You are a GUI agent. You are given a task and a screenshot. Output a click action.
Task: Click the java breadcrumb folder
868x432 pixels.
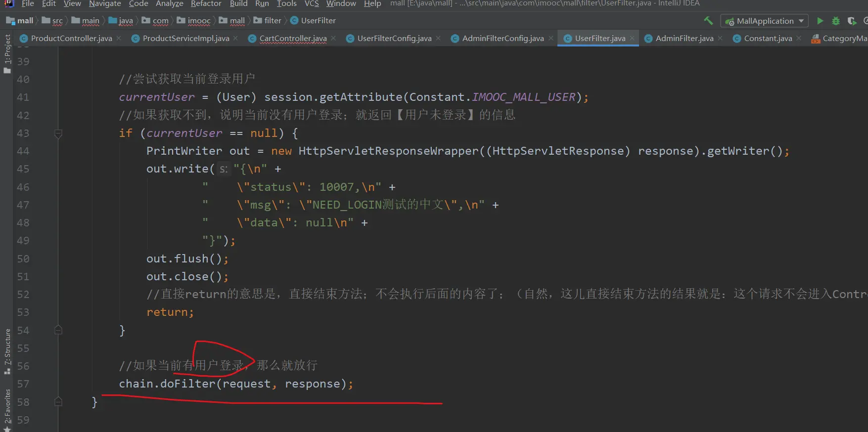point(121,21)
